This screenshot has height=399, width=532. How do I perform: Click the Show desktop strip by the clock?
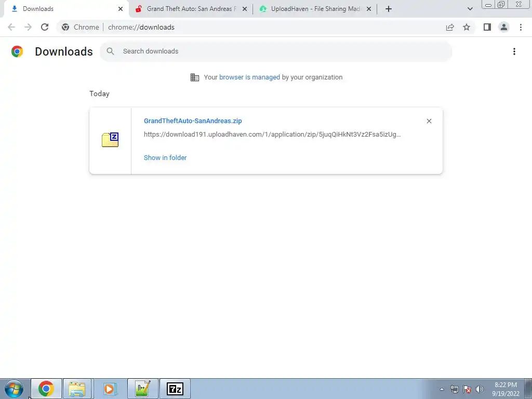pyautogui.click(x=528, y=389)
